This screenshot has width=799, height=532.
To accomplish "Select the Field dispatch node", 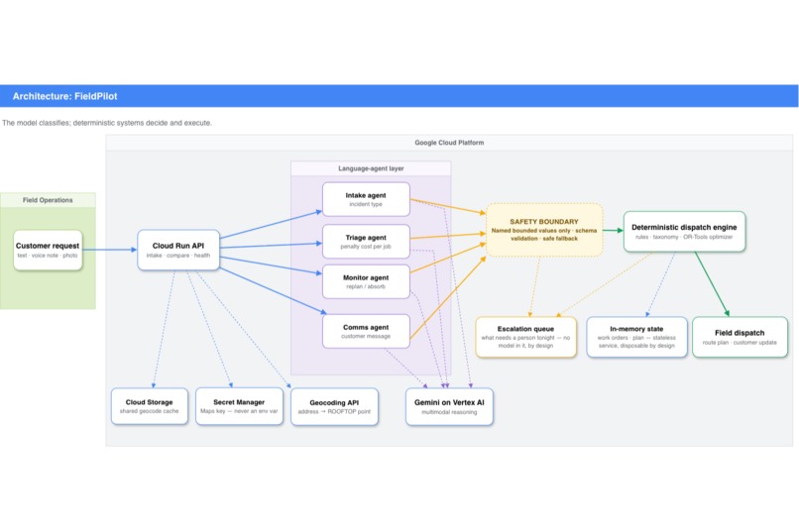I will (740, 337).
